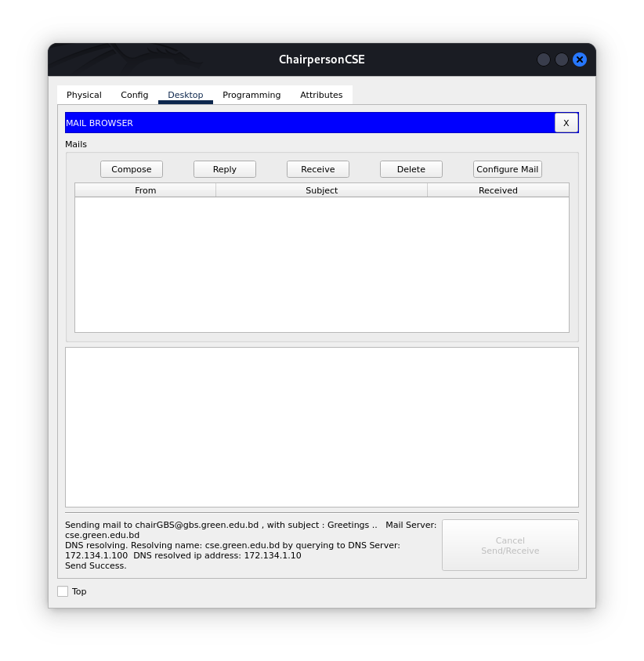Click the empty message preview pane
Image resolution: width=644 pixels, height=661 pixels.
tap(322, 427)
